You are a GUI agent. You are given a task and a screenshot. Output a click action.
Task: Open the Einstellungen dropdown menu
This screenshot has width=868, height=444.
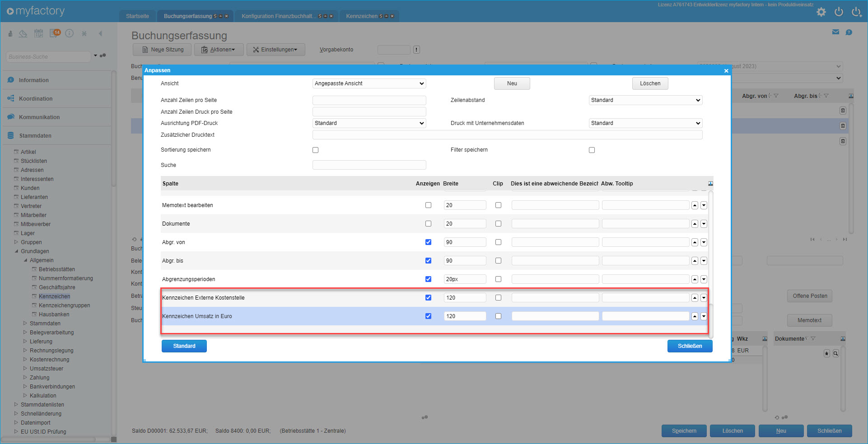(x=275, y=50)
